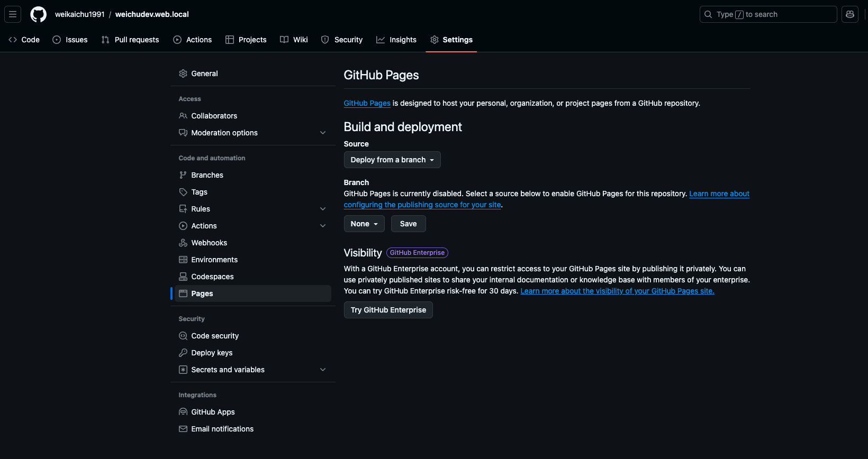Switch to the Issues tab

tap(70, 40)
